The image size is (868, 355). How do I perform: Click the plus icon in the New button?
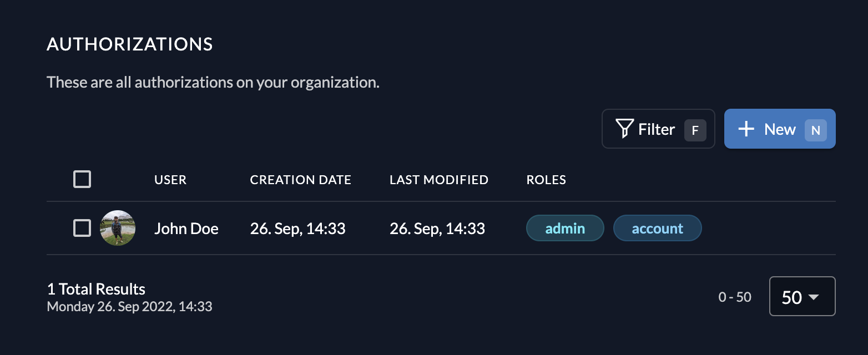pyautogui.click(x=746, y=129)
